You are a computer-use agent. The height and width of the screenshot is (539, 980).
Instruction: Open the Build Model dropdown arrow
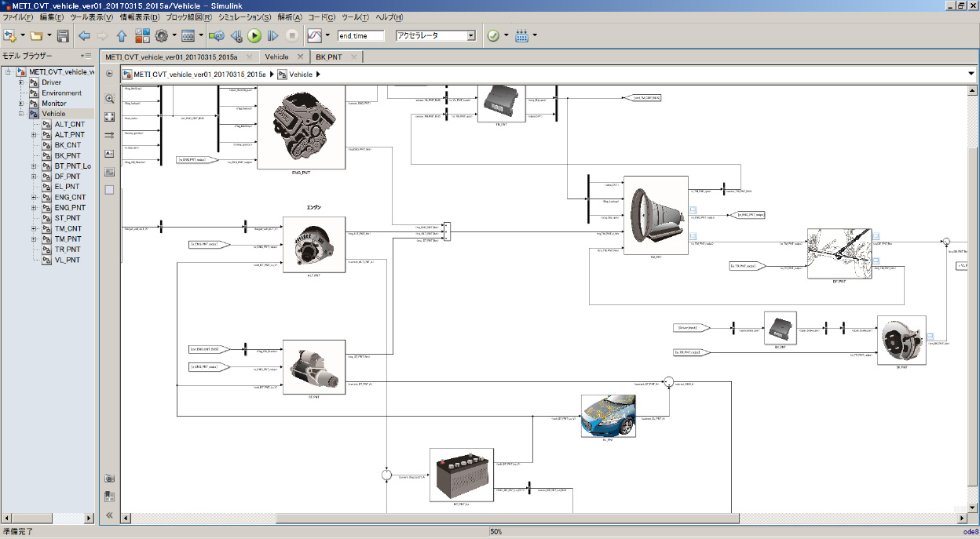click(x=535, y=35)
